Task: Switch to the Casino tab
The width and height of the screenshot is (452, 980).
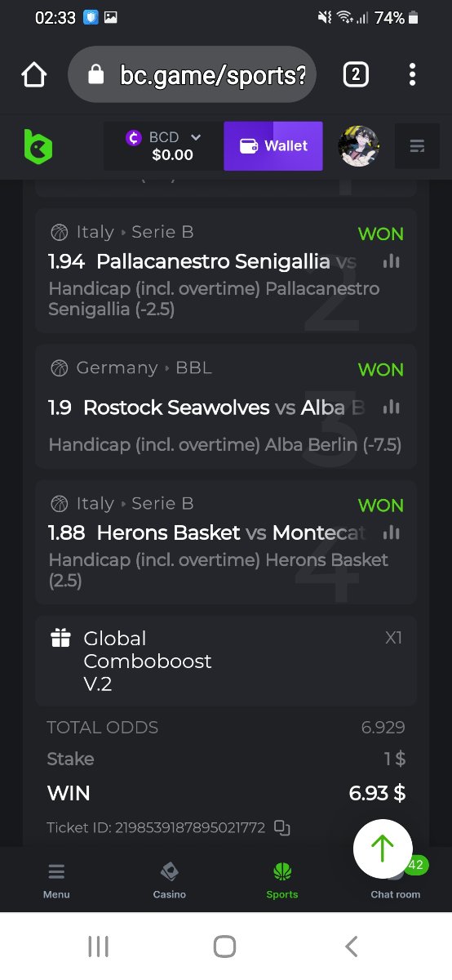Action: click(170, 880)
